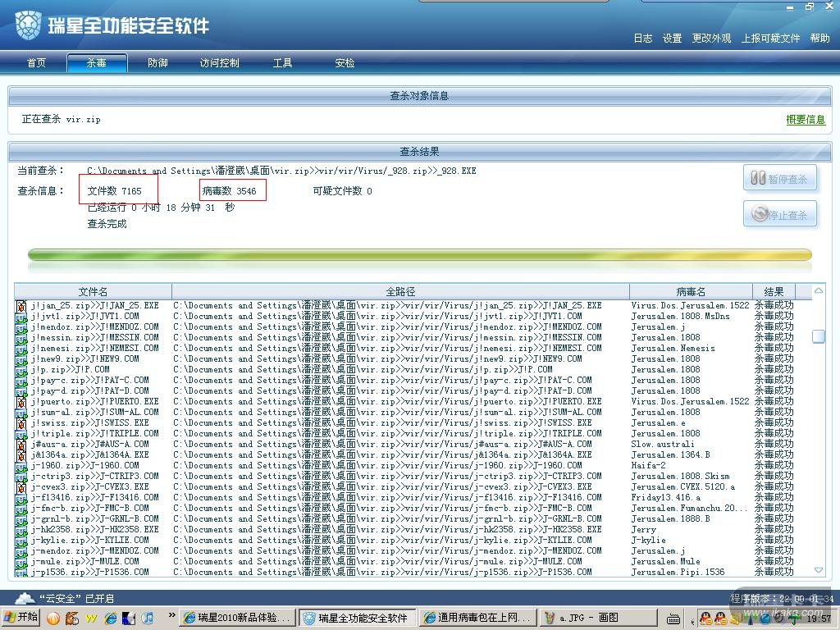
Task: Open the 首页 home tab
Action: [x=36, y=62]
